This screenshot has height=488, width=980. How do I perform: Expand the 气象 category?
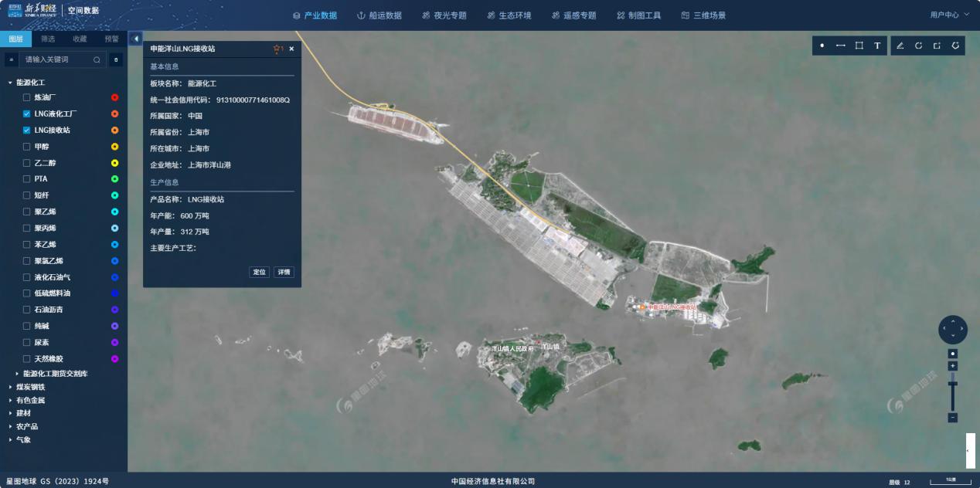[x=10, y=439]
